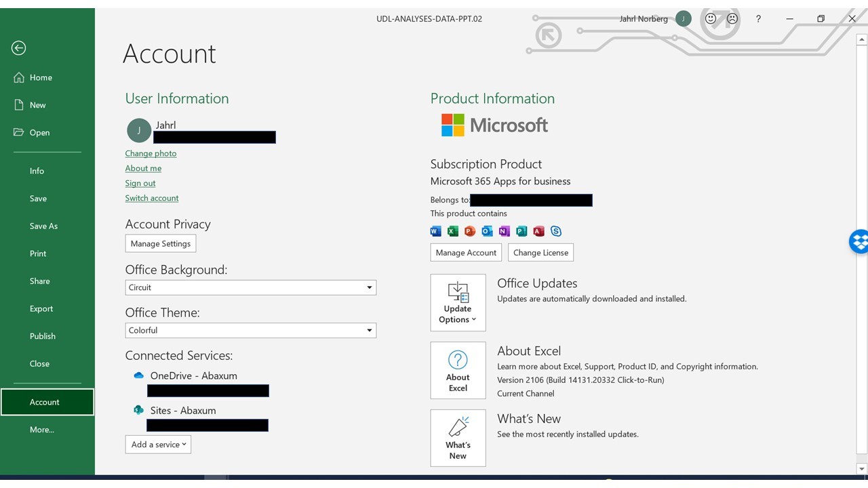Image resolution: width=868 pixels, height=488 pixels.
Task: Open the Share option
Action: click(x=39, y=281)
